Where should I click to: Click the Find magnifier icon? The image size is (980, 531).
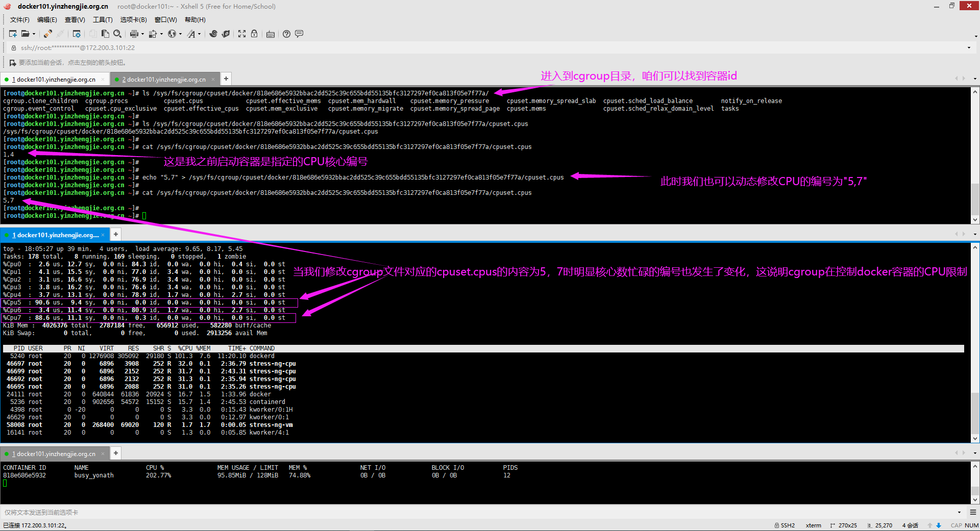click(x=117, y=34)
